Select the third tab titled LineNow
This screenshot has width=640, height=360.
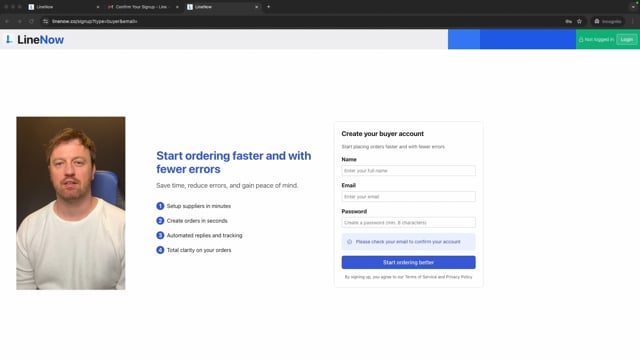(x=222, y=7)
